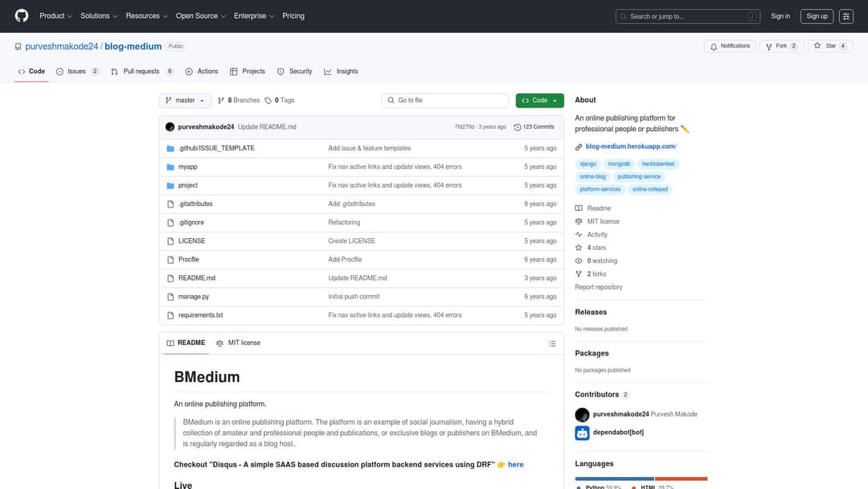View the 0 Tags link
Screen dimensions: 868x489
click(280, 101)
